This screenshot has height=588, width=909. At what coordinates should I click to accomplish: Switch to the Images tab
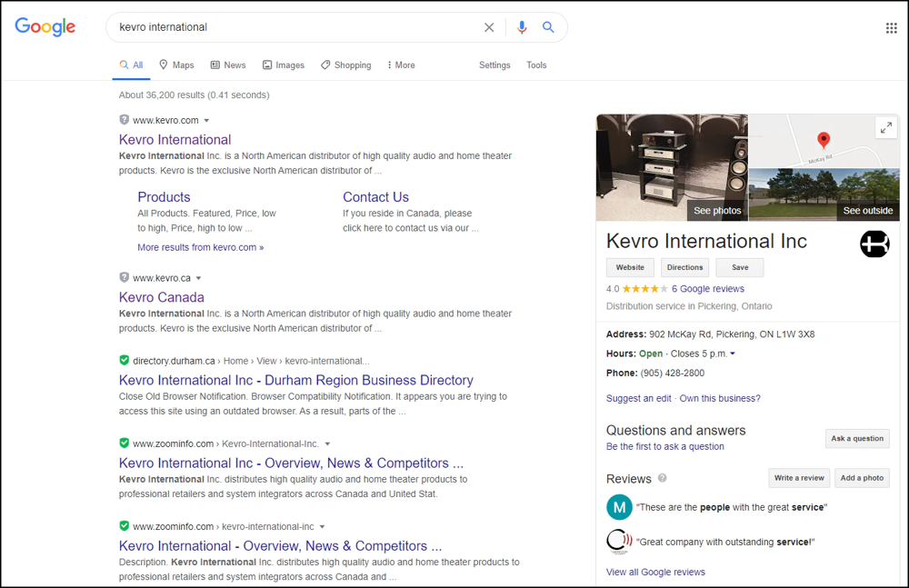pyautogui.click(x=284, y=65)
